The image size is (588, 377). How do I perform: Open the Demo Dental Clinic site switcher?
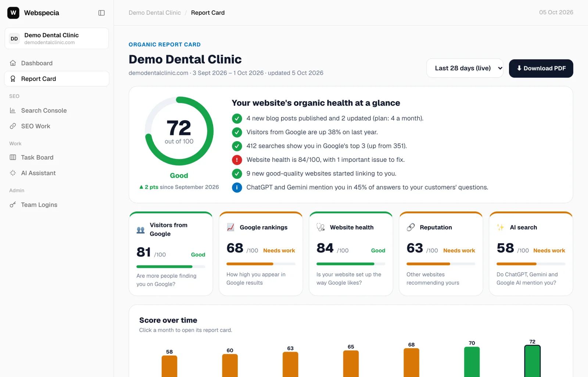[x=57, y=38]
